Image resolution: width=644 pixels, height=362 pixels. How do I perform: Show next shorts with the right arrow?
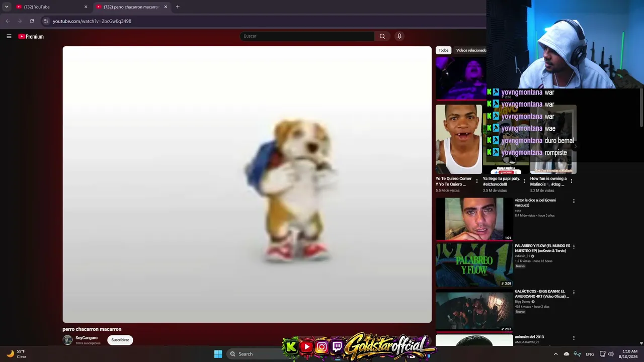pos(575,146)
